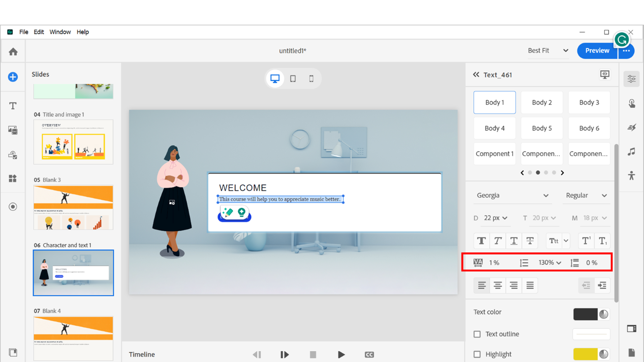
Task: Center align the selected text
Action: tap(497, 285)
